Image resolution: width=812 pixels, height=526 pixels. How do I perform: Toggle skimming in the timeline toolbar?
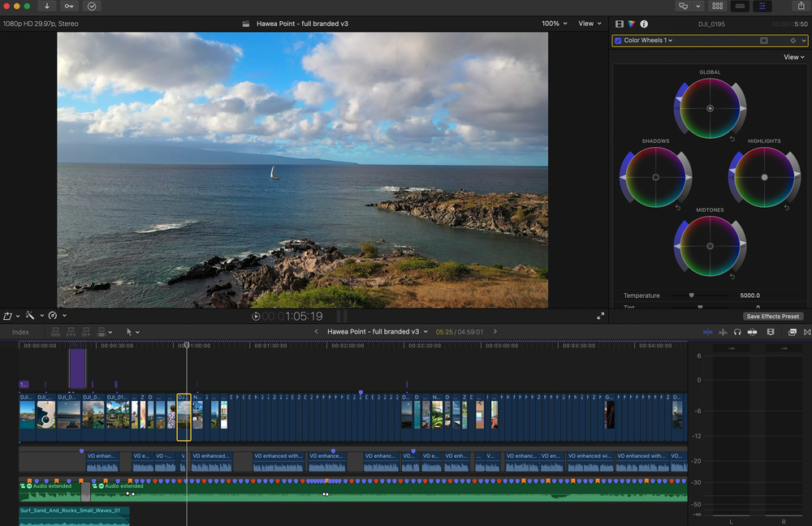point(708,332)
